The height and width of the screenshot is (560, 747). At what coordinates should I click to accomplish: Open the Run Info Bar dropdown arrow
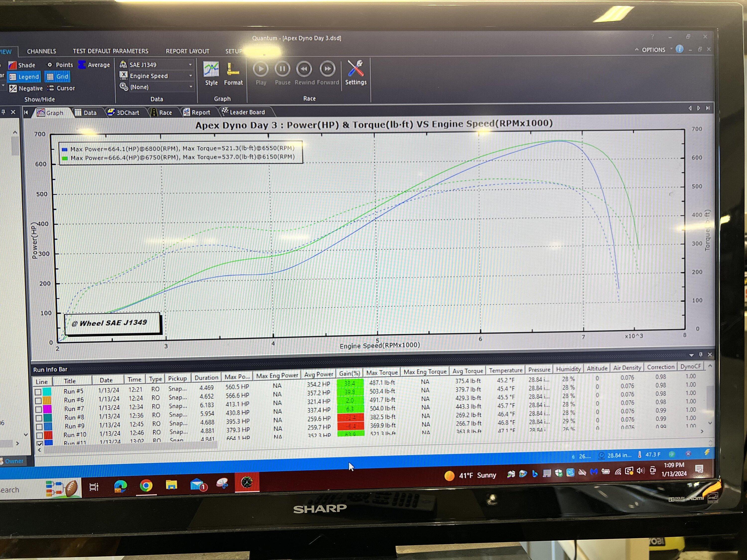[691, 355]
